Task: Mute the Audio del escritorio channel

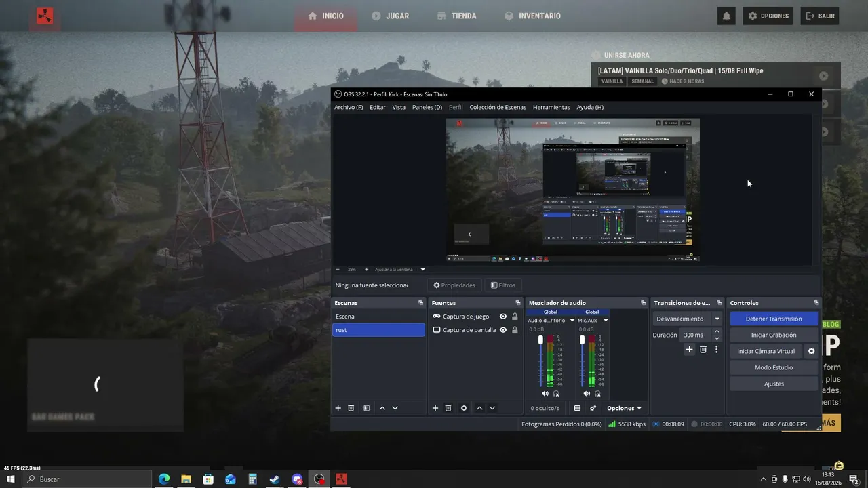Action: click(545, 393)
